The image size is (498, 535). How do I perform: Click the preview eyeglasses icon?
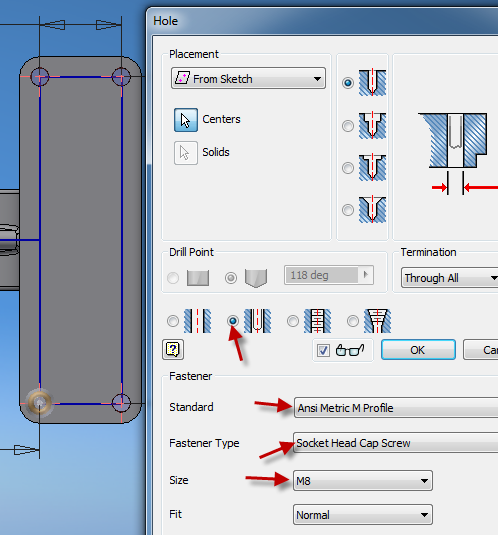coord(350,350)
